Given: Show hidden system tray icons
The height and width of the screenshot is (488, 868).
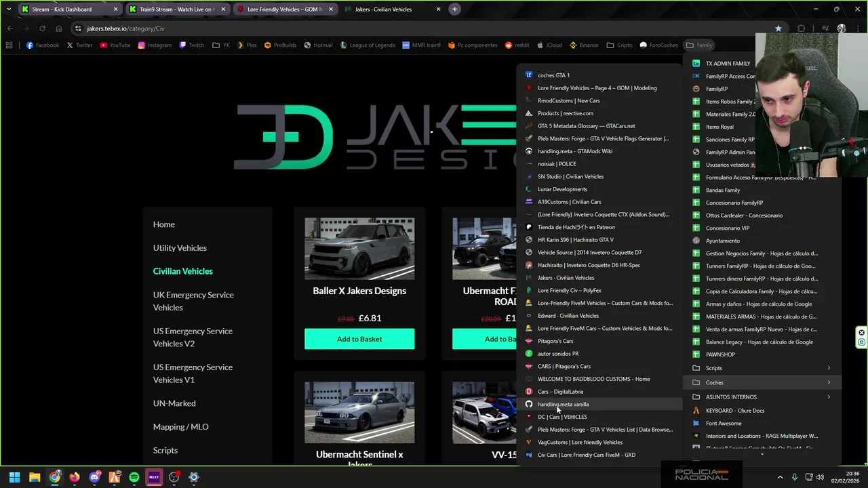Looking at the screenshot, I should 780,477.
